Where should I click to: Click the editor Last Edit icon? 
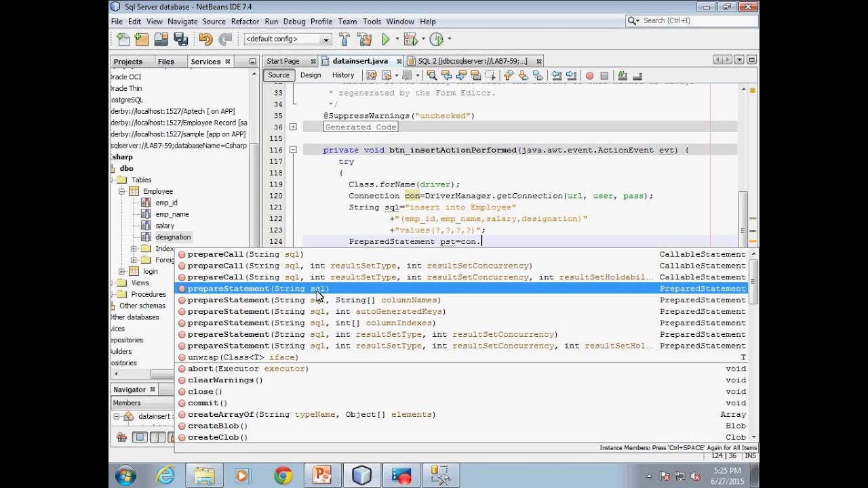372,75
